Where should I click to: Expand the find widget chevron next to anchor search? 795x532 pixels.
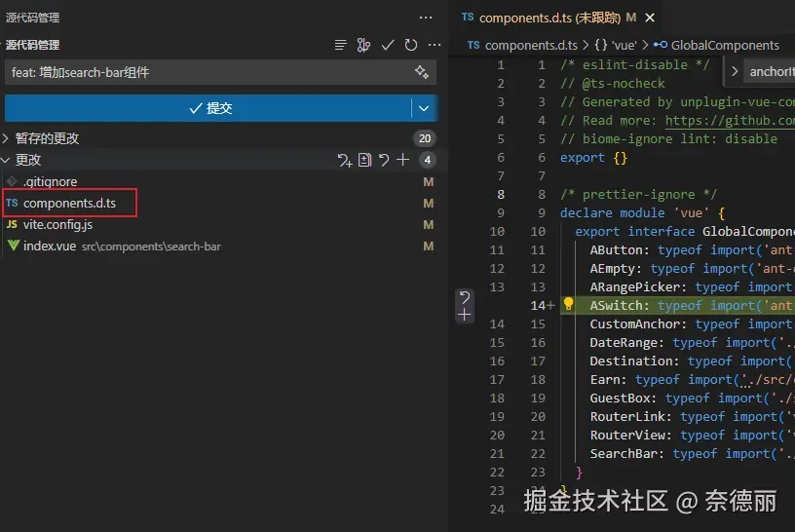[x=735, y=71]
